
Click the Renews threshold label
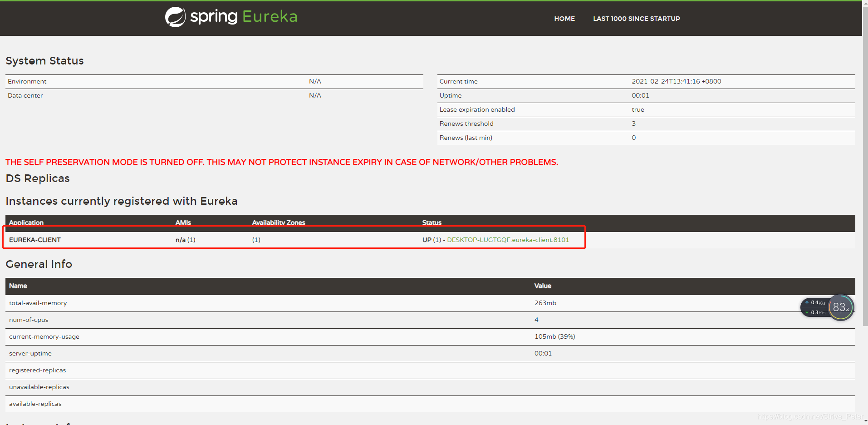pyautogui.click(x=466, y=124)
